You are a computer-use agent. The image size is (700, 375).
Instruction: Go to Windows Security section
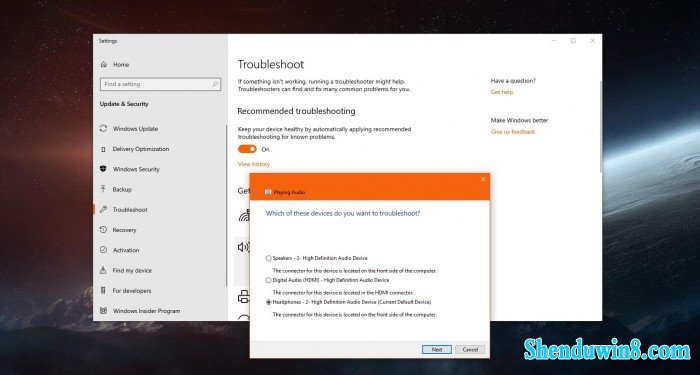tap(136, 169)
